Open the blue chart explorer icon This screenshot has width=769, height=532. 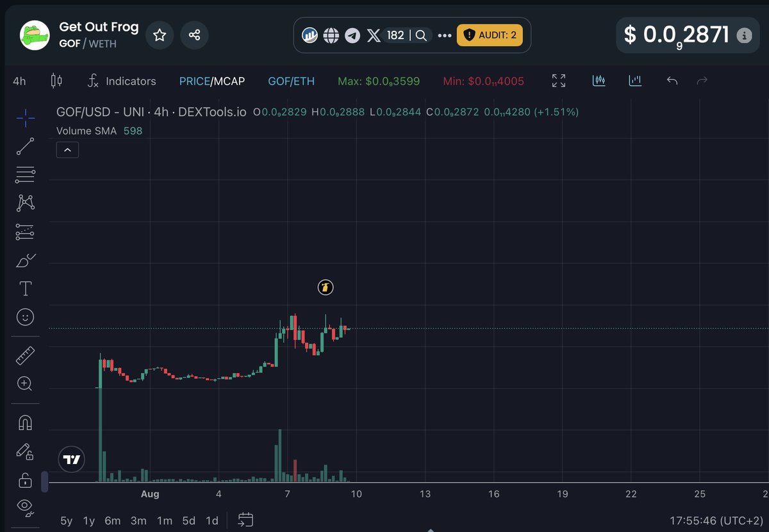point(310,35)
